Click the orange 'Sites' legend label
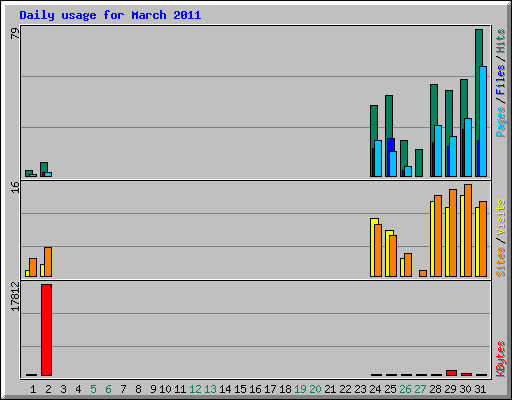Screen dimensions: 512x400 [500, 262]
